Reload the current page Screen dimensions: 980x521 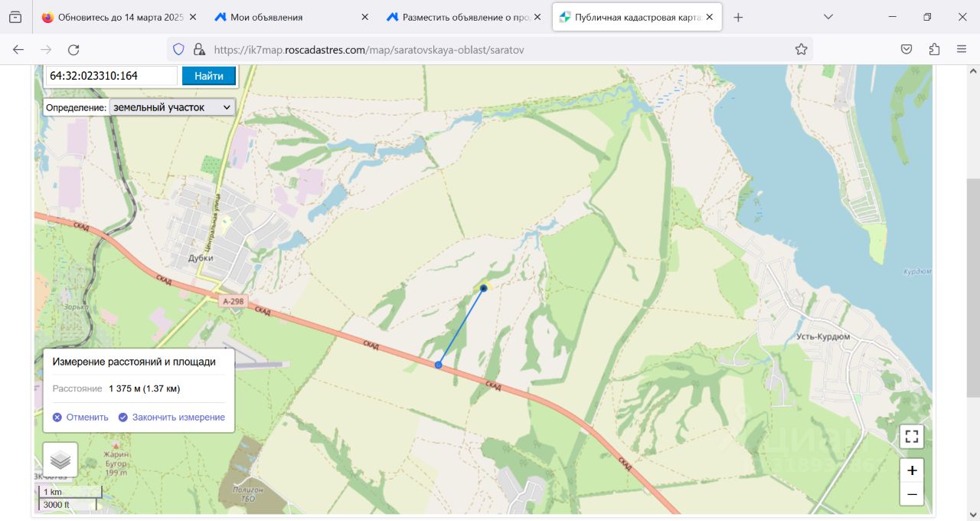click(73, 49)
